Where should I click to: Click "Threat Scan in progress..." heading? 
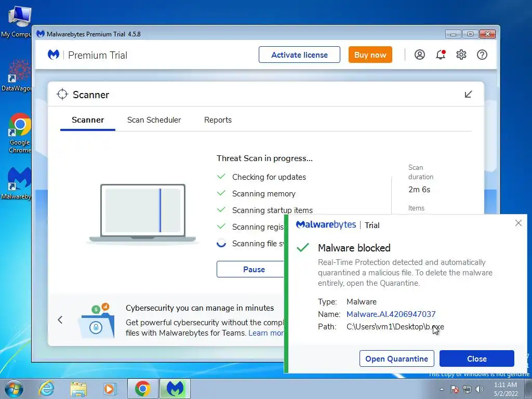264,158
